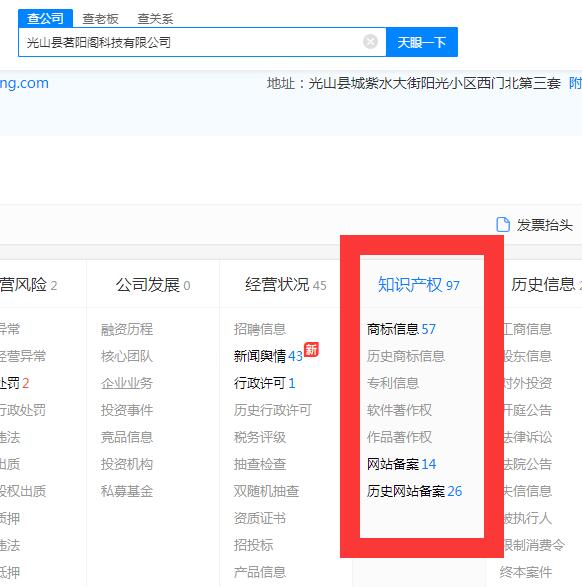Switch to the 查老板 search tab
The image size is (582, 587).
(x=100, y=18)
